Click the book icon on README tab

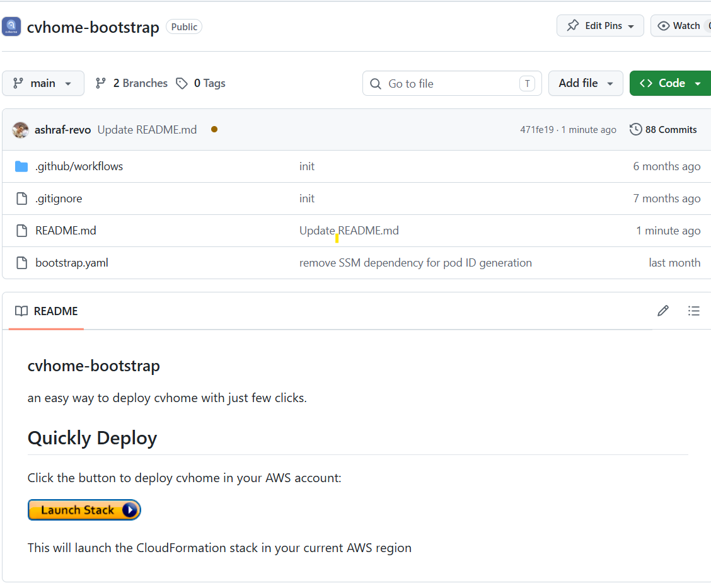click(x=21, y=311)
